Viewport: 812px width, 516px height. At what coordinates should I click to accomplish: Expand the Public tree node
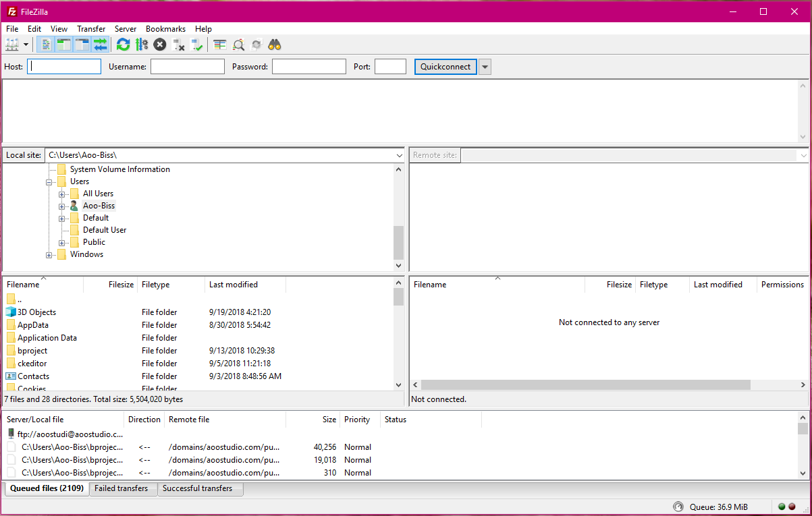tap(62, 243)
